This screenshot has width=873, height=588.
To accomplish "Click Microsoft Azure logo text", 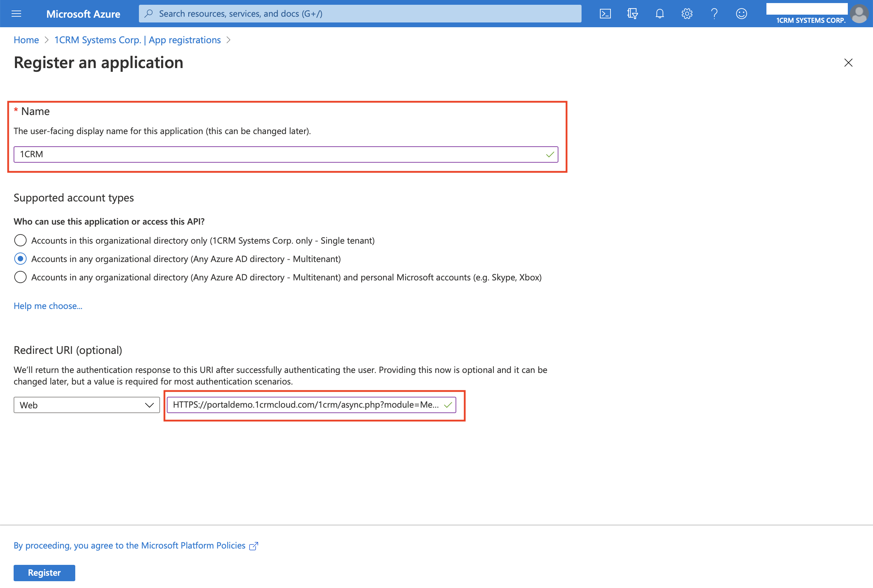I will [83, 14].
